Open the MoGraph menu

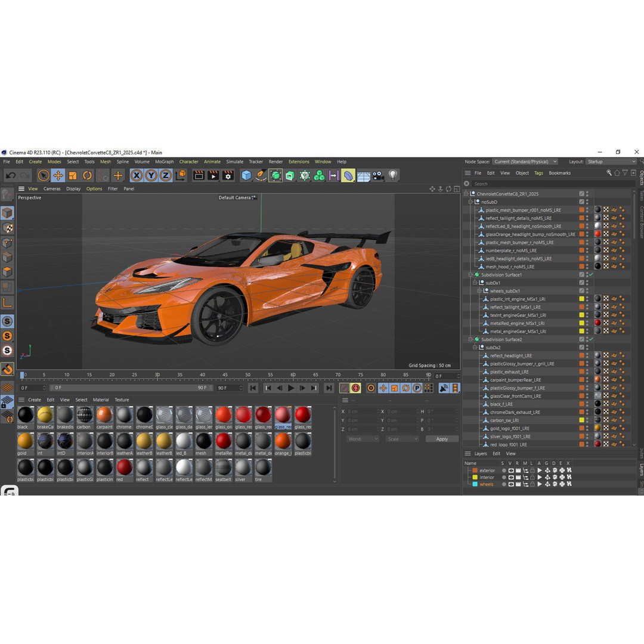[165, 162]
